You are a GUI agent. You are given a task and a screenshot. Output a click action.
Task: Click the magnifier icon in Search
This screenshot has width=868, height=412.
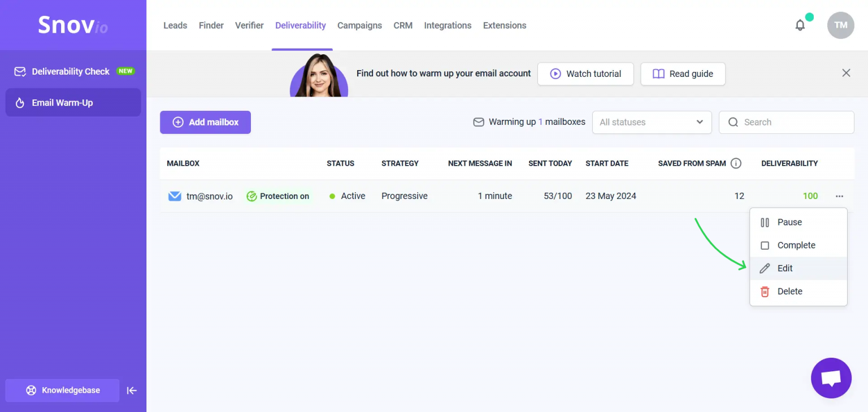tap(733, 122)
